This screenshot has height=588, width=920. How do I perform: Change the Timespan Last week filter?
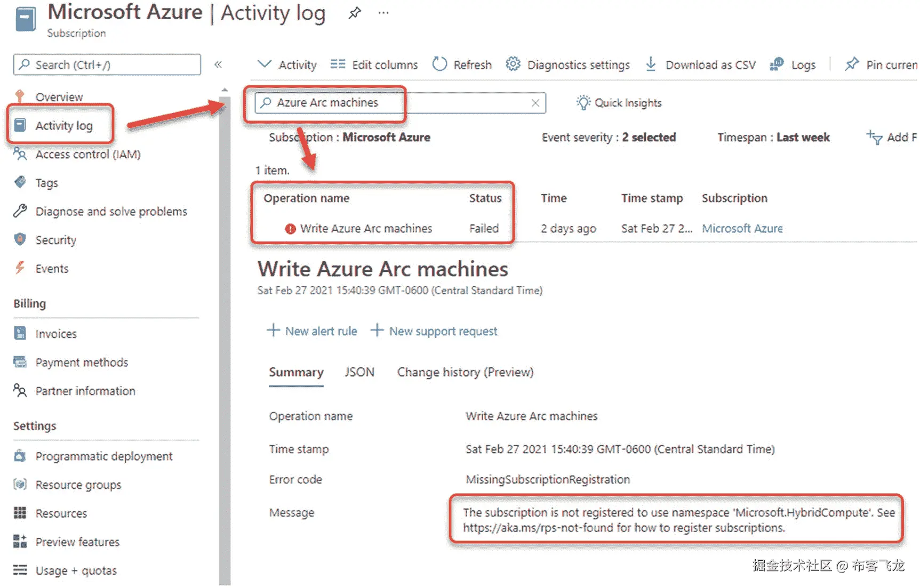coord(774,137)
